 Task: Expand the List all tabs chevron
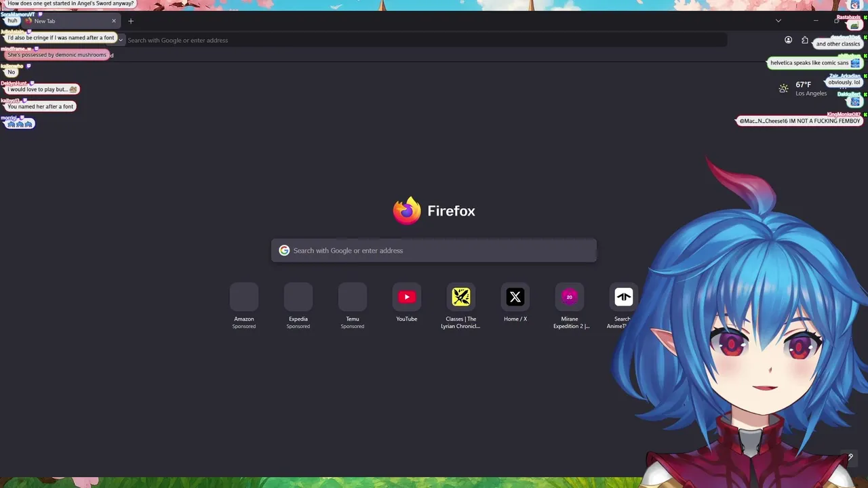pyautogui.click(x=778, y=21)
